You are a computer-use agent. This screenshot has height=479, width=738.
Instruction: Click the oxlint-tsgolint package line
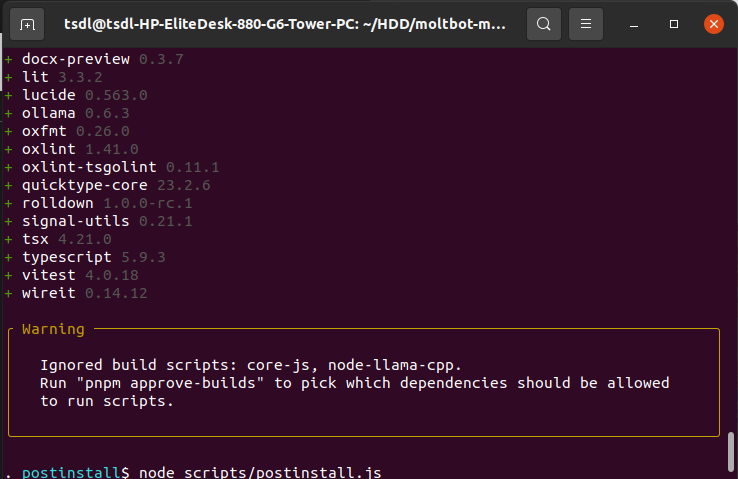(89, 167)
